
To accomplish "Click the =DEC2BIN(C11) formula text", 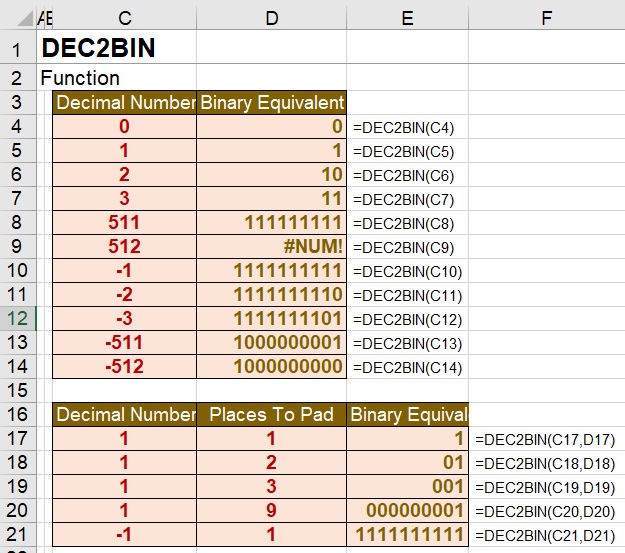I will pyautogui.click(x=407, y=296).
